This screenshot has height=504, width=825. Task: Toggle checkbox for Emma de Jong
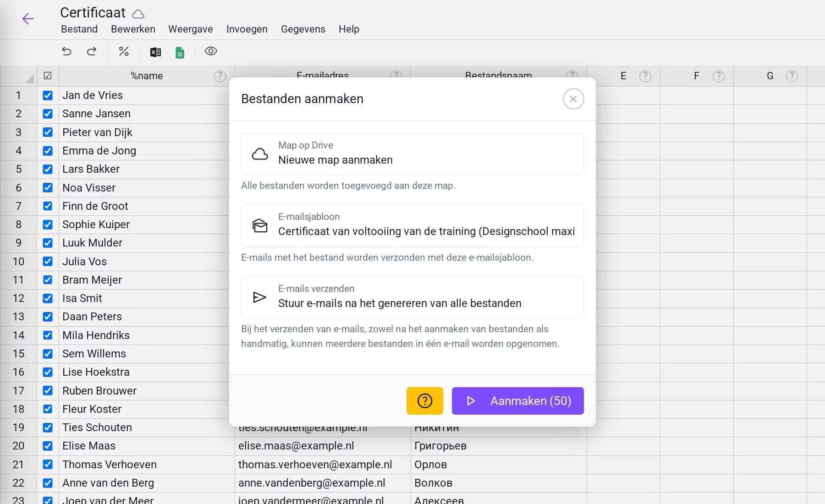[x=48, y=151]
